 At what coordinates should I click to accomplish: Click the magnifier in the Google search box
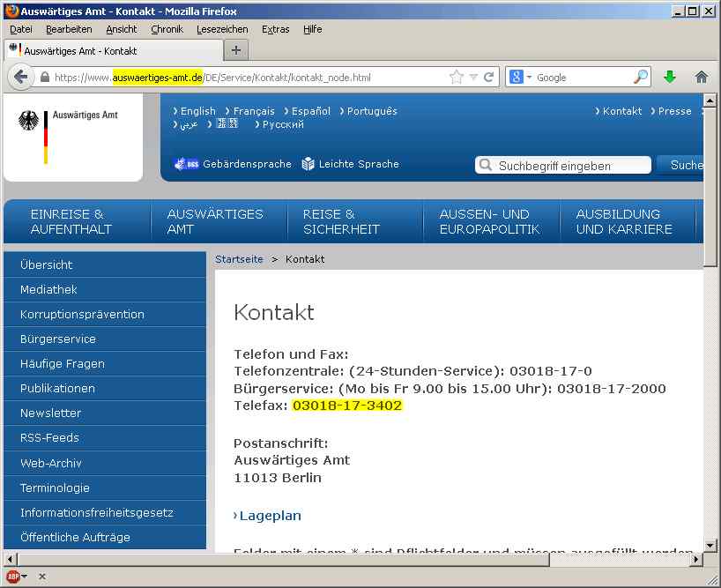pyautogui.click(x=641, y=77)
